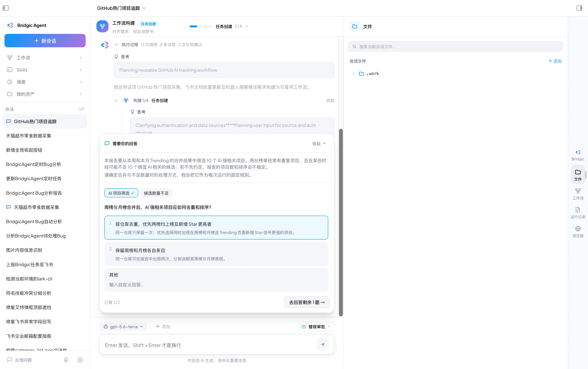Open conversation 新增全局收起按钮
Screen dimensions: 588x369
click(45, 150)
